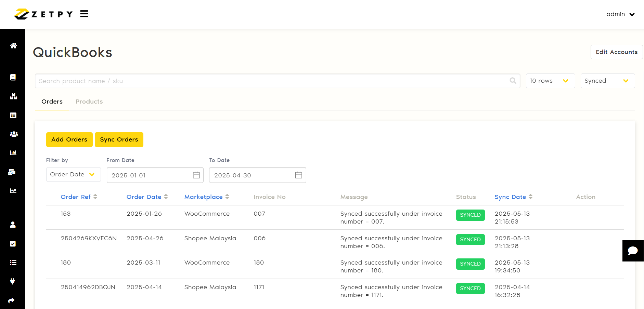Open the bulleted list icon in sidebar
The height and width of the screenshot is (309, 644).
(13, 263)
